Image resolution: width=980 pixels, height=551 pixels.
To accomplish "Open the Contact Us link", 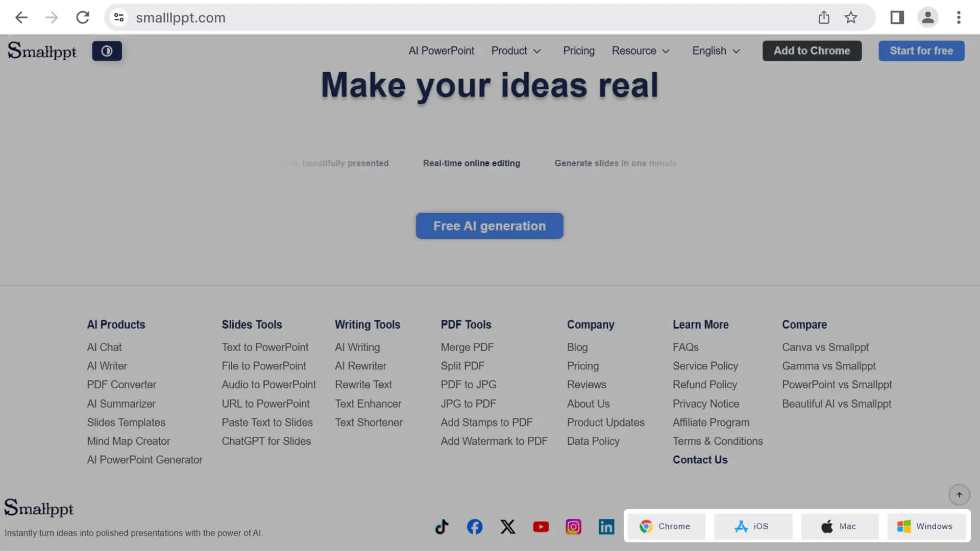I will 700,460.
